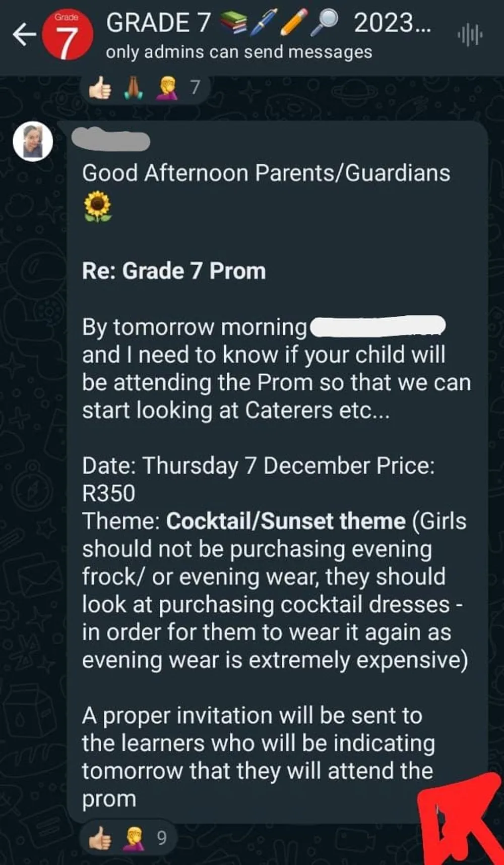Tap the reaction count 9
This screenshot has height=865, width=504.
161,838
